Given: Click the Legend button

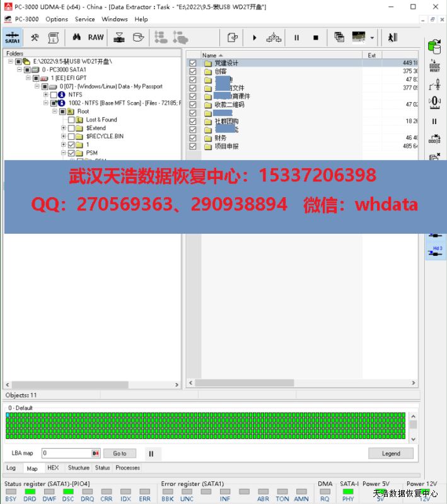Looking at the screenshot, I should (391, 453).
